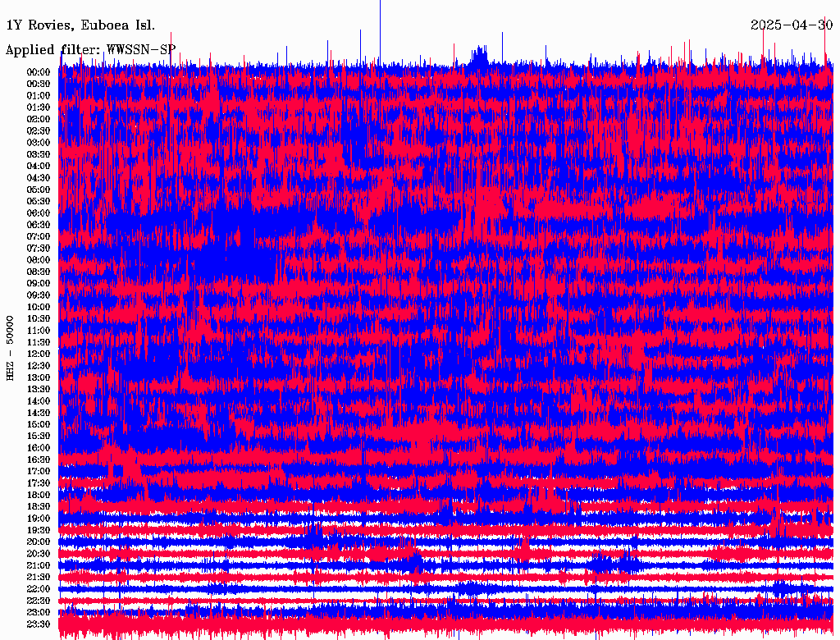Click the HHZ - 50000 axis label

click(x=10, y=349)
